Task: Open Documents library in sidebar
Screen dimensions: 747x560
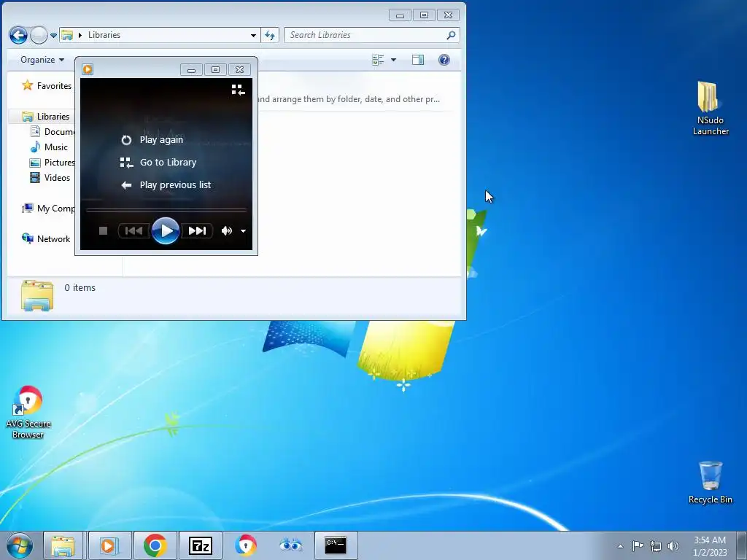Action: 53,131
